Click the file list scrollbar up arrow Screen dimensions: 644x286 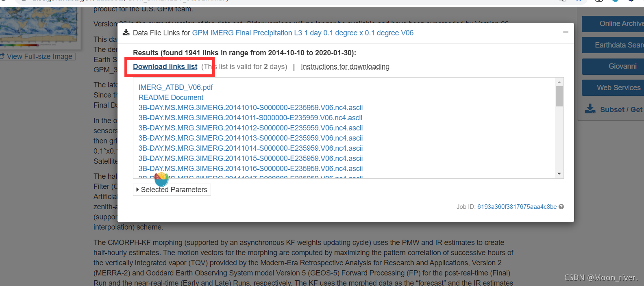pyautogui.click(x=559, y=82)
